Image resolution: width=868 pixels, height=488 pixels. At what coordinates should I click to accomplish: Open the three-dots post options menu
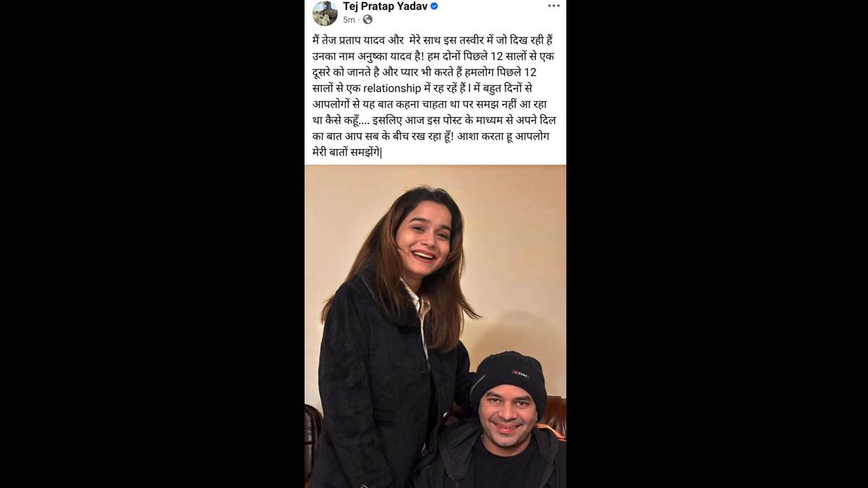[553, 6]
